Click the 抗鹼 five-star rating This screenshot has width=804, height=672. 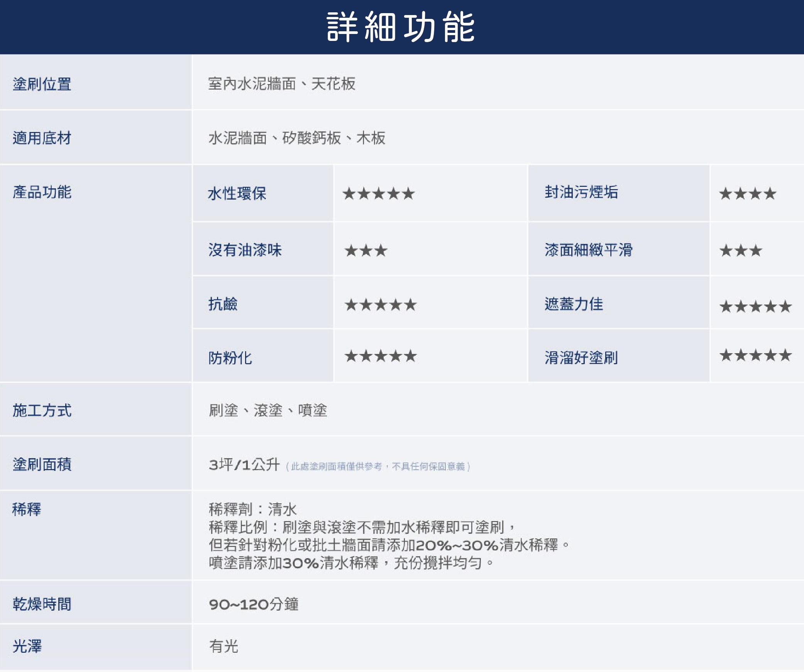click(x=381, y=305)
